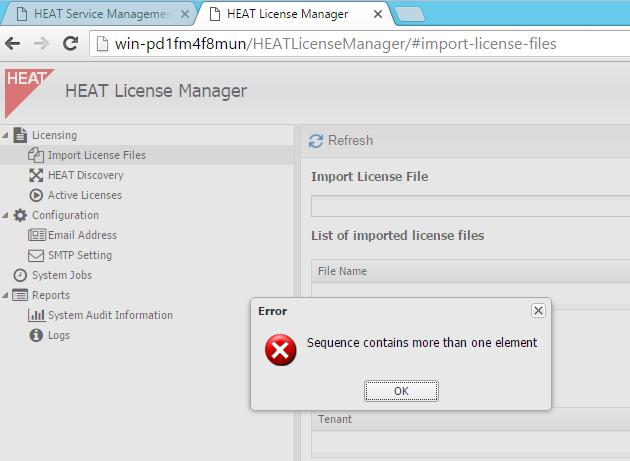This screenshot has width=630, height=461.
Task: Click the Active Licenses play icon
Action: tap(37, 195)
